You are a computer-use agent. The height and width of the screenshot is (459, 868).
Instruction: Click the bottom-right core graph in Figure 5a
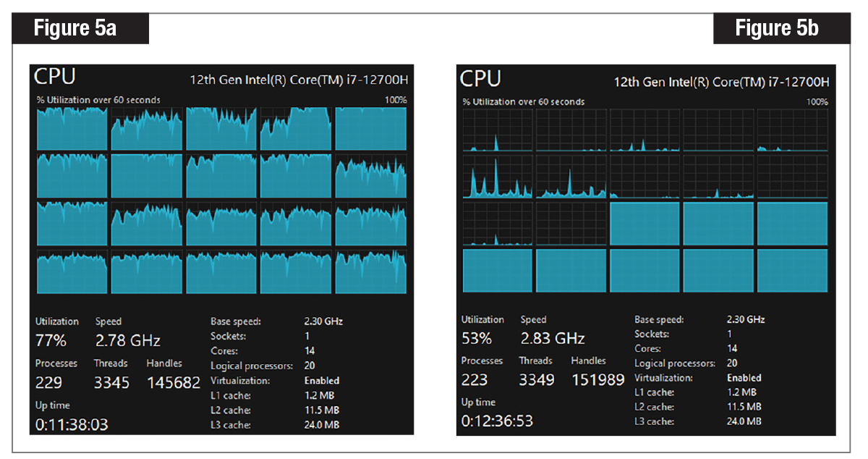point(370,272)
